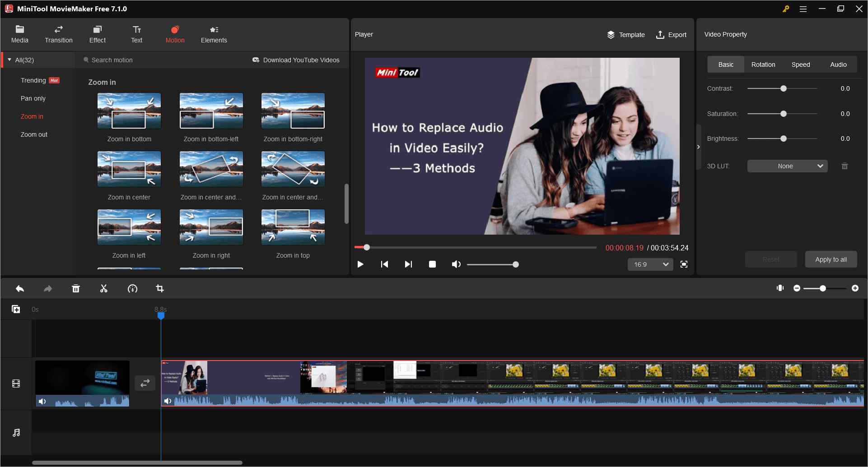Zoom out the timeline with minus
Image resolution: width=868 pixels, height=467 pixels.
[797, 288]
